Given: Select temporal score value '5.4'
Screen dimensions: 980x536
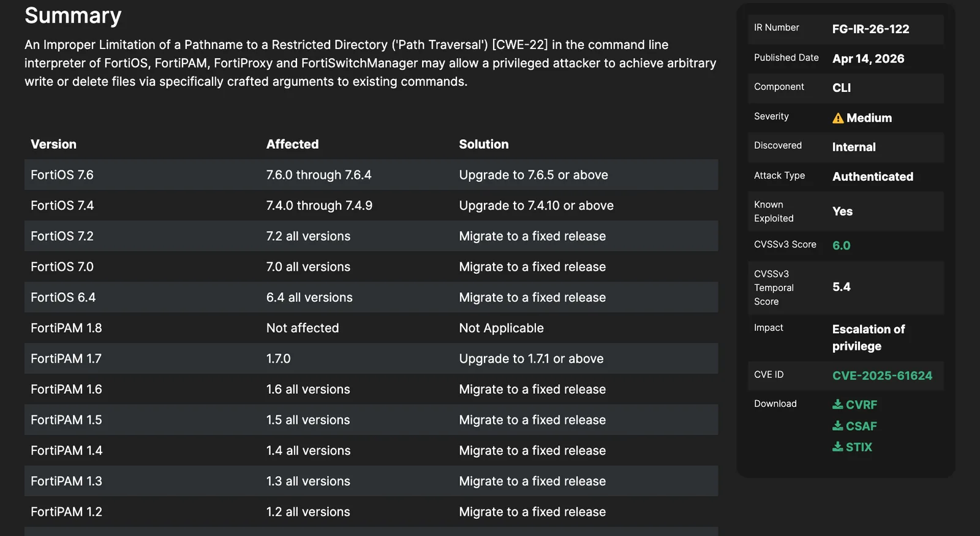Looking at the screenshot, I should point(841,287).
